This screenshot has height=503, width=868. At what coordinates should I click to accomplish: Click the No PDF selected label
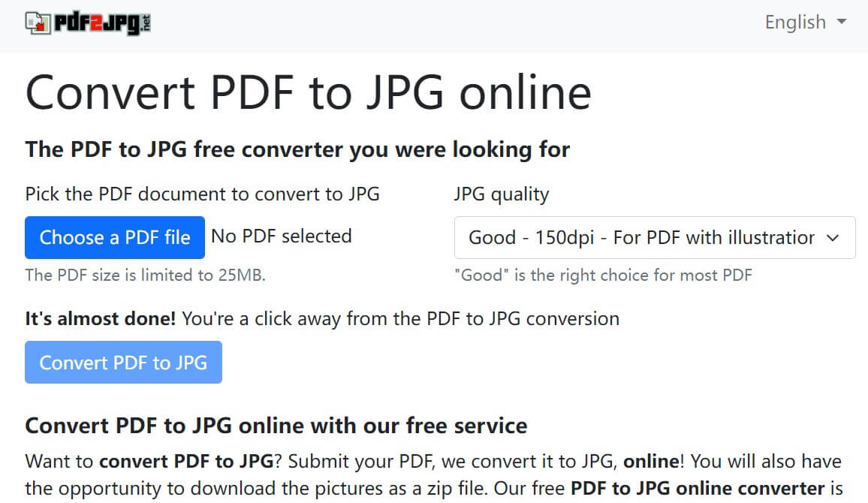coord(282,236)
